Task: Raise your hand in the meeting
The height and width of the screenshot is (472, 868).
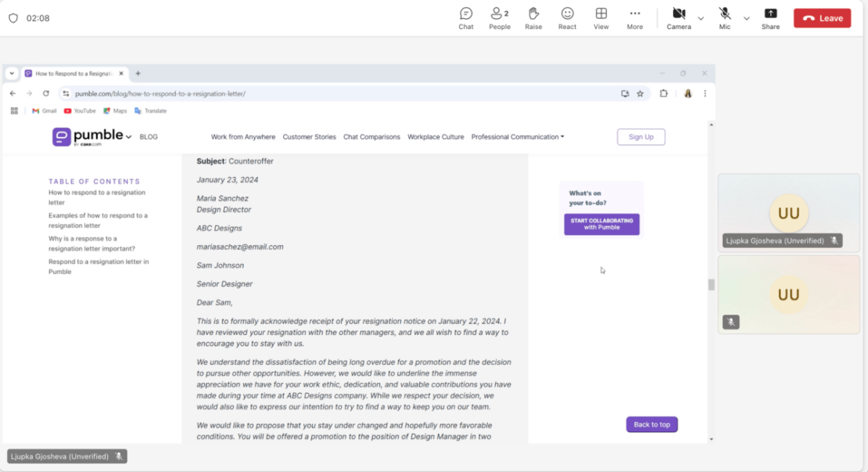Action: tap(533, 18)
